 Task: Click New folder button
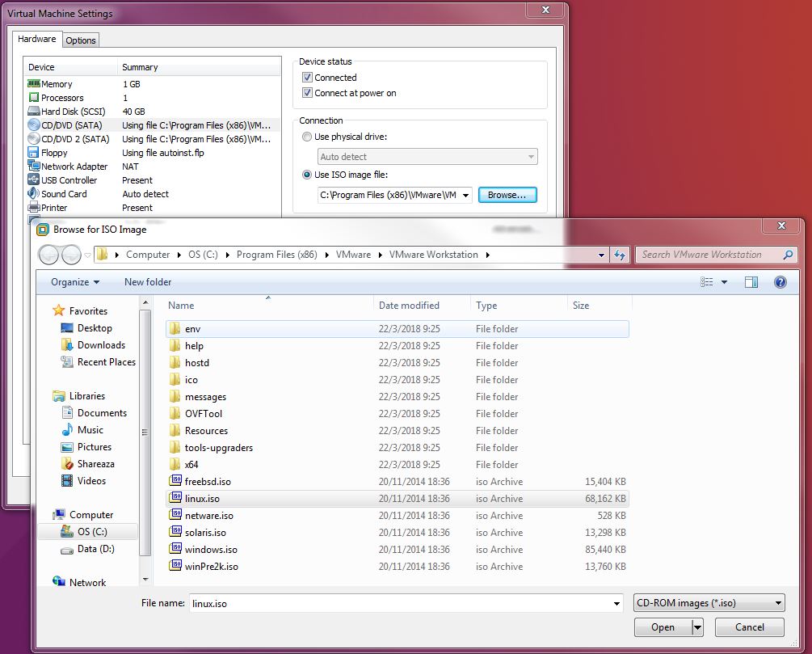(x=148, y=282)
